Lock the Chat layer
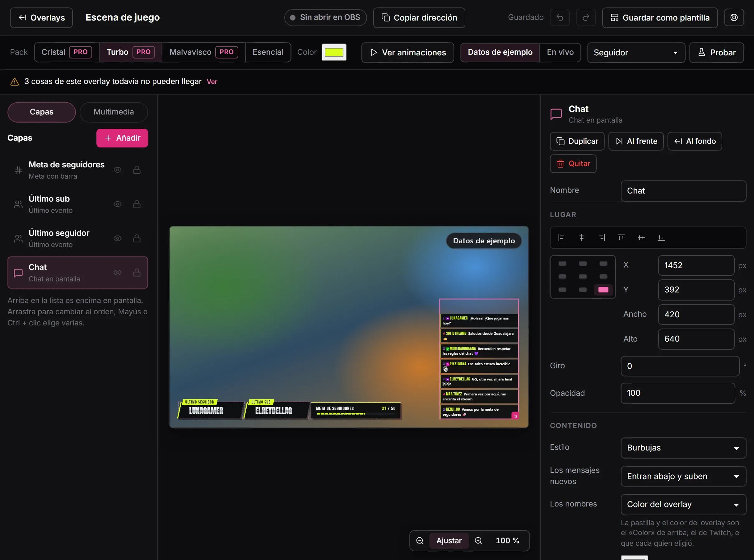The height and width of the screenshot is (560, 754). [137, 273]
